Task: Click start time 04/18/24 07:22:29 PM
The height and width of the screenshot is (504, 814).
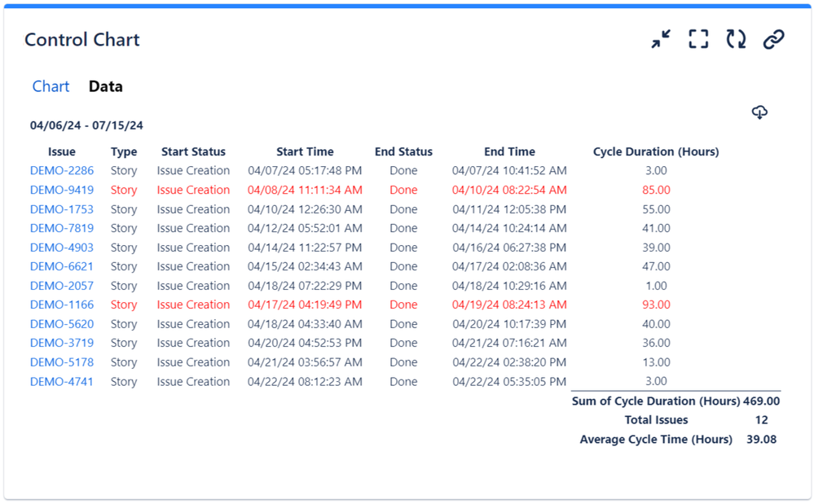Action: point(305,286)
